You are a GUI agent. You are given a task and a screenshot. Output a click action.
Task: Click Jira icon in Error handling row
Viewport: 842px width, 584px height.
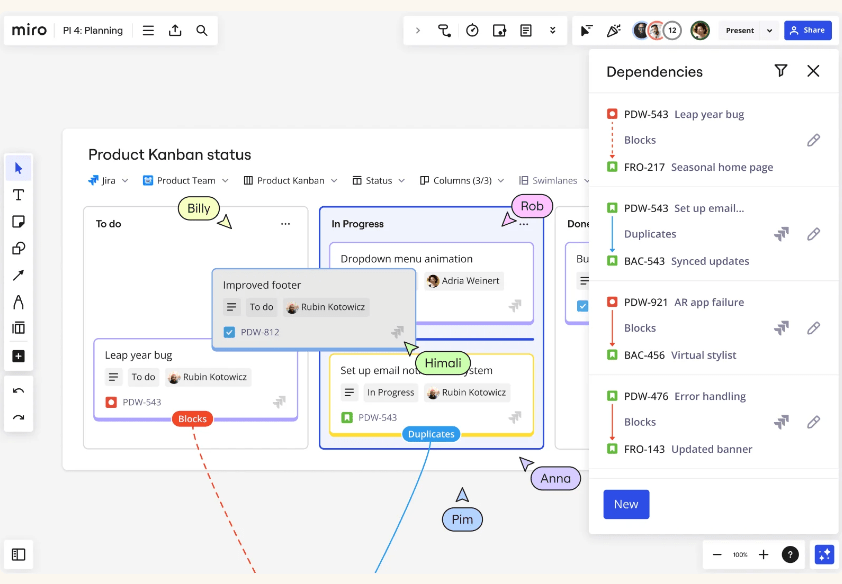[x=781, y=422]
